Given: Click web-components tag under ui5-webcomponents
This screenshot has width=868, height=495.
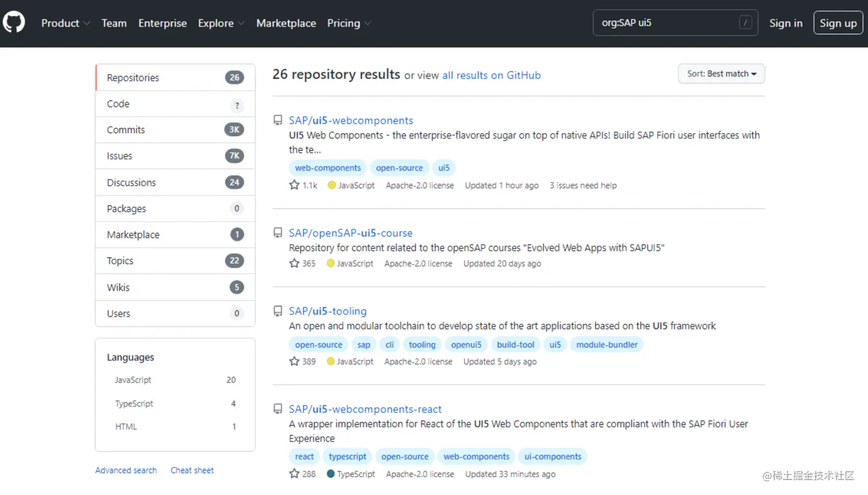Looking at the screenshot, I should (328, 167).
